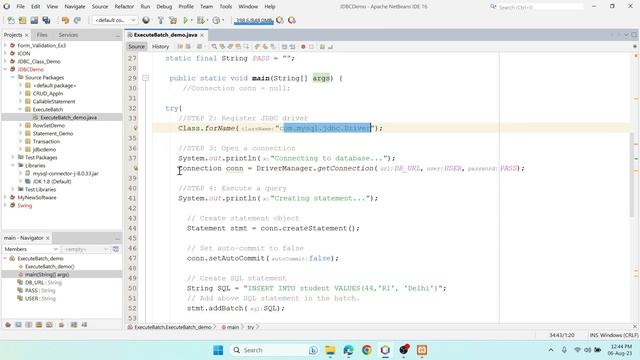Run the project with the green arrow

coord(186,20)
